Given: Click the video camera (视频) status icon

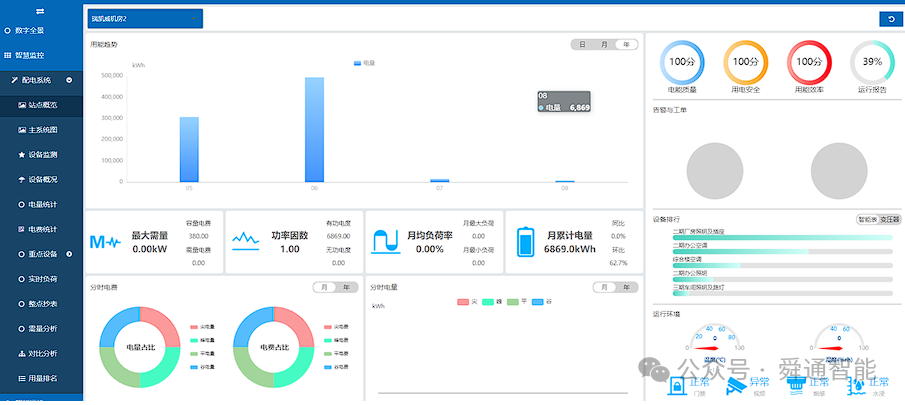Looking at the screenshot, I should (x=736, y=386).
